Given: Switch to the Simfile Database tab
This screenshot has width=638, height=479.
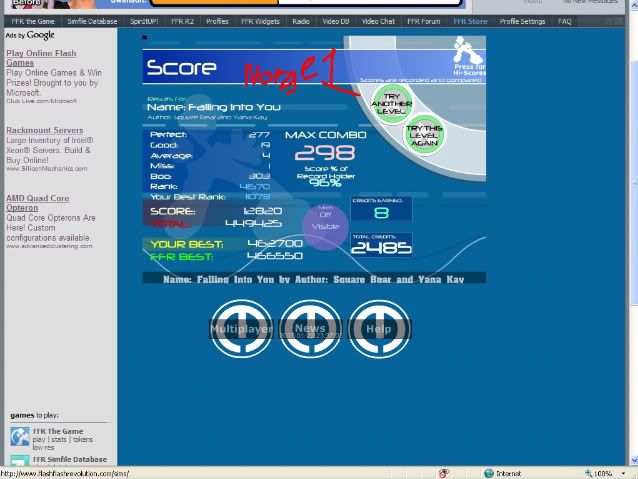Looking at the screenshot, I should [100, 21].
